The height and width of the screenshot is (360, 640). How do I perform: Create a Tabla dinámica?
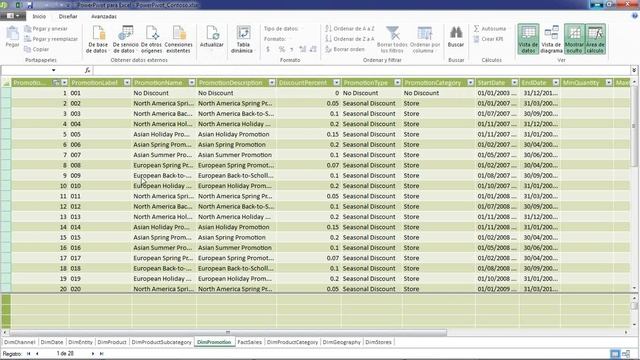[243, 39]
